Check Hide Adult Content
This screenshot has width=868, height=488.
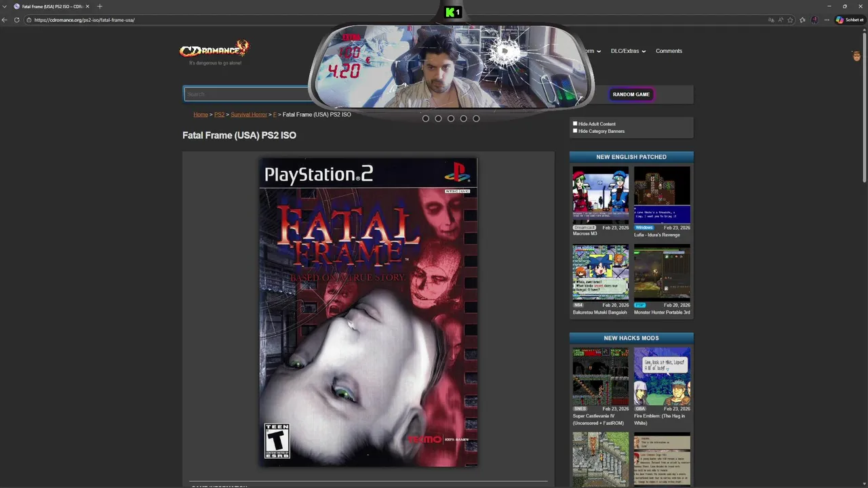pos(575,124)
